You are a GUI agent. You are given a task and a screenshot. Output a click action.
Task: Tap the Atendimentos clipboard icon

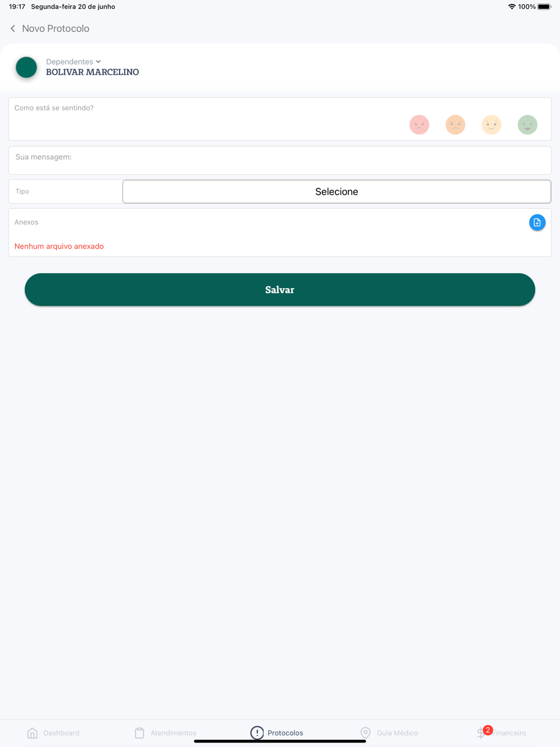[139, 732]
